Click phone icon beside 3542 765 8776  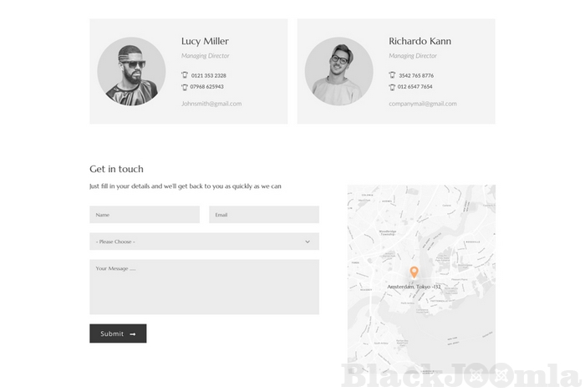pyautogui.click(x=392, y=75)
